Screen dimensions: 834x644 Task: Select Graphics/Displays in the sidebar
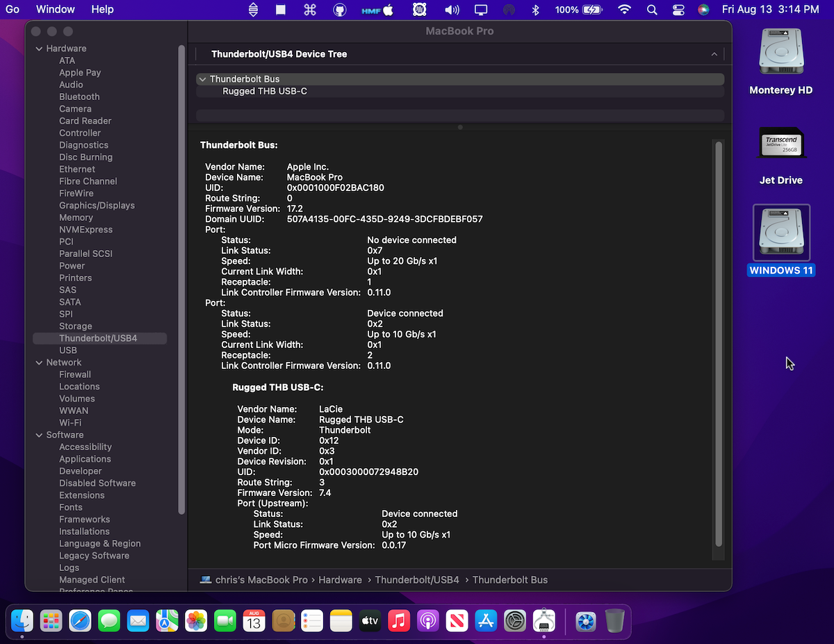click(x=97, y=206)
